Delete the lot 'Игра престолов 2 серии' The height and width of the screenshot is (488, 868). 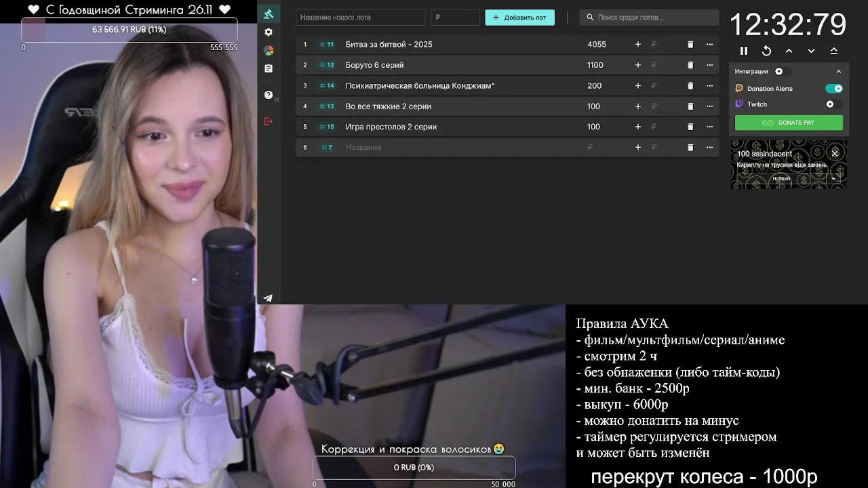click(690, 127)
